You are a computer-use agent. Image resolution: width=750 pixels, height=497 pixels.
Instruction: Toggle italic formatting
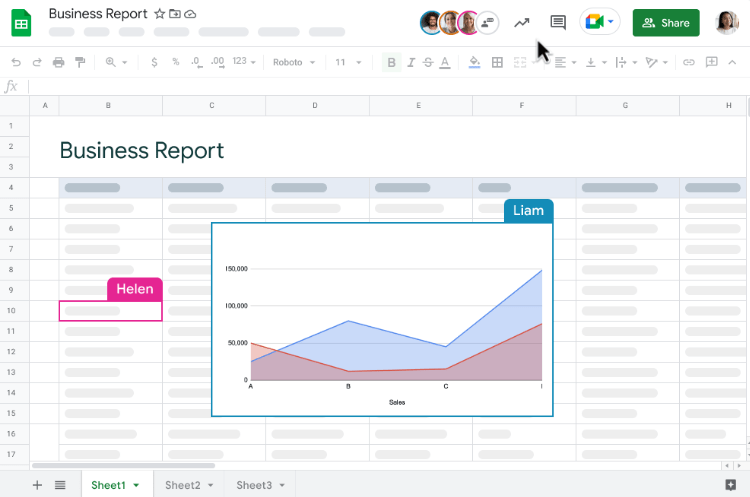[x=411, y=62]
